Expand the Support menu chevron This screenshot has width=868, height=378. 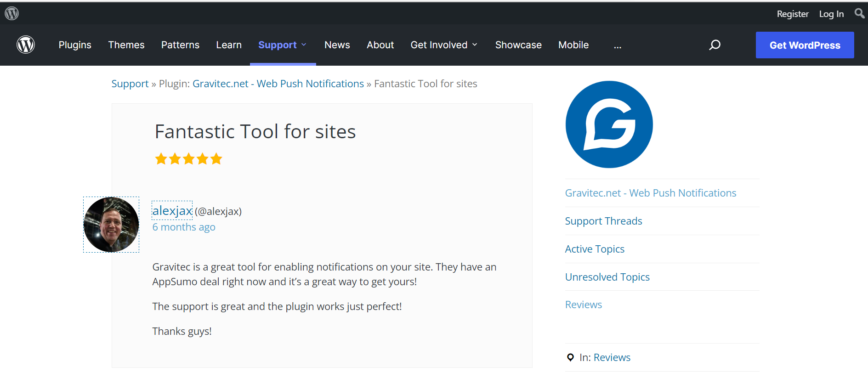pyautogui.click(x=304, y=45)
